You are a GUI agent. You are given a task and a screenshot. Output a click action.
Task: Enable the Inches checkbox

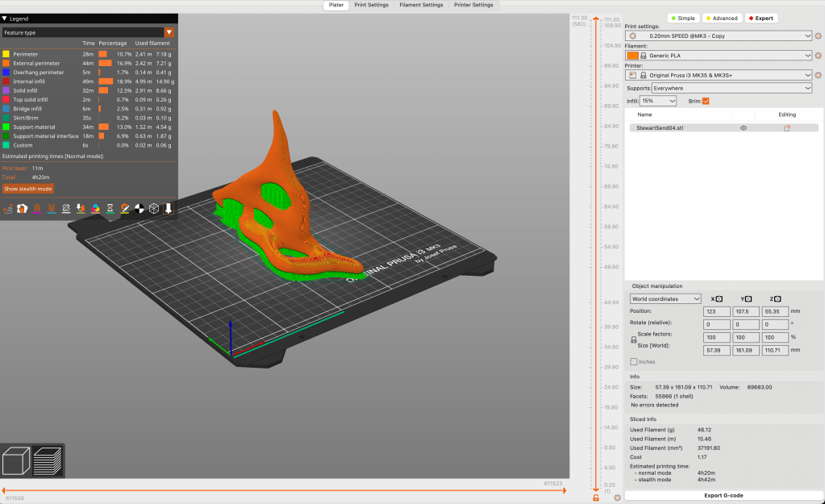(633, 361)
